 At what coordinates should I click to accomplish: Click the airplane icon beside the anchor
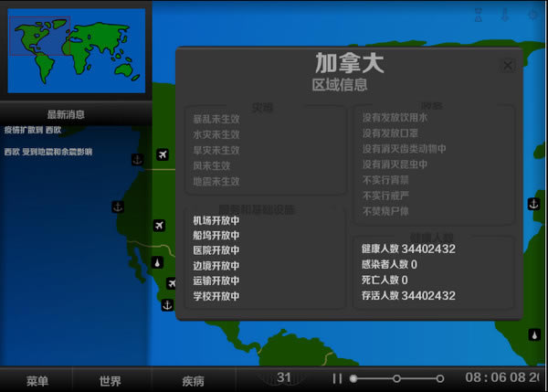(163, 154)
